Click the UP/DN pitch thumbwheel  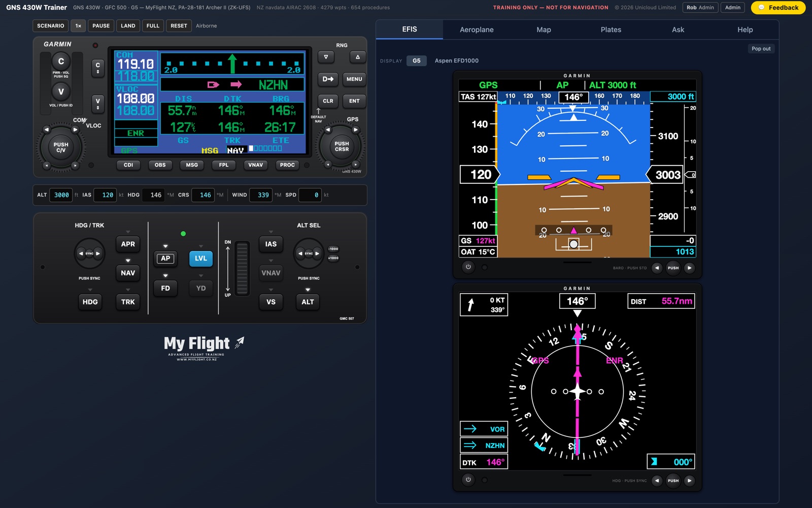(x=242, y=268)
